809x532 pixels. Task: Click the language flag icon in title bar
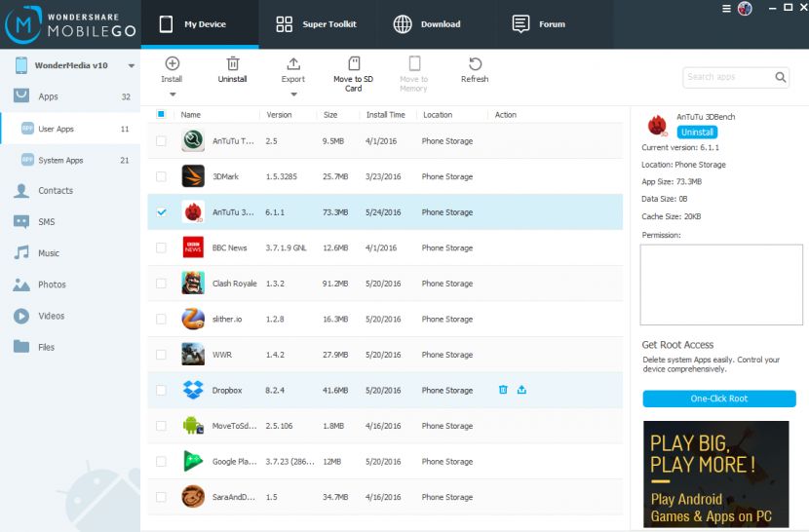click(745, 8)
